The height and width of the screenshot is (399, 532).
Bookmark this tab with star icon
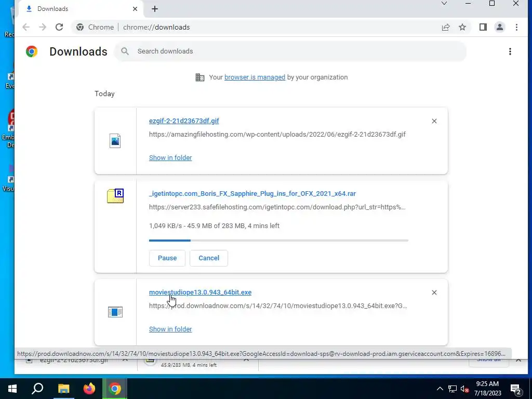coord(462,27)
